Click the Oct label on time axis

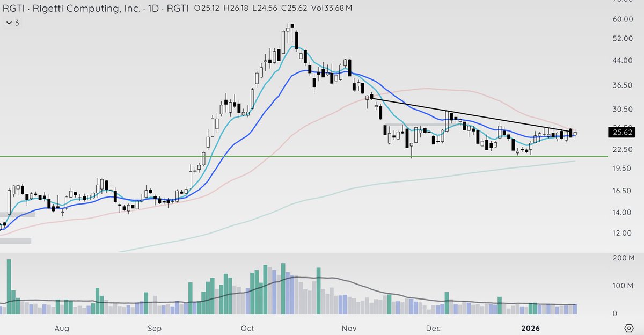point(247,327)
